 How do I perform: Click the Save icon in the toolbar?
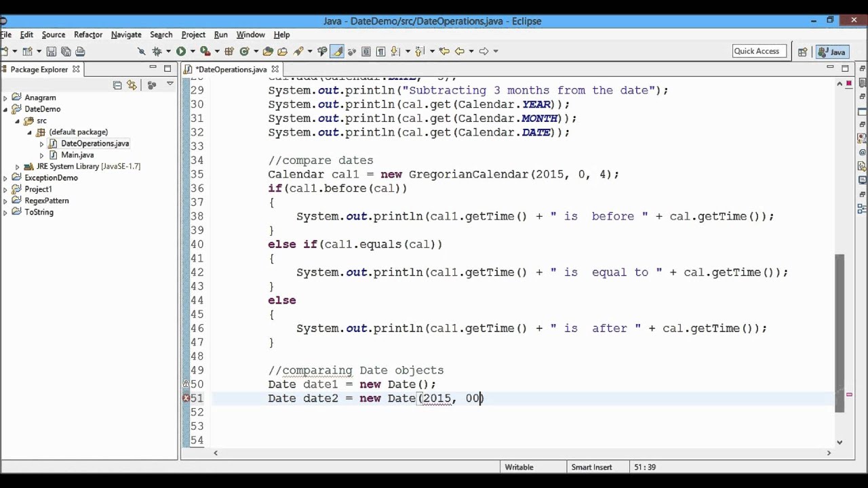(x=51, y=52)
